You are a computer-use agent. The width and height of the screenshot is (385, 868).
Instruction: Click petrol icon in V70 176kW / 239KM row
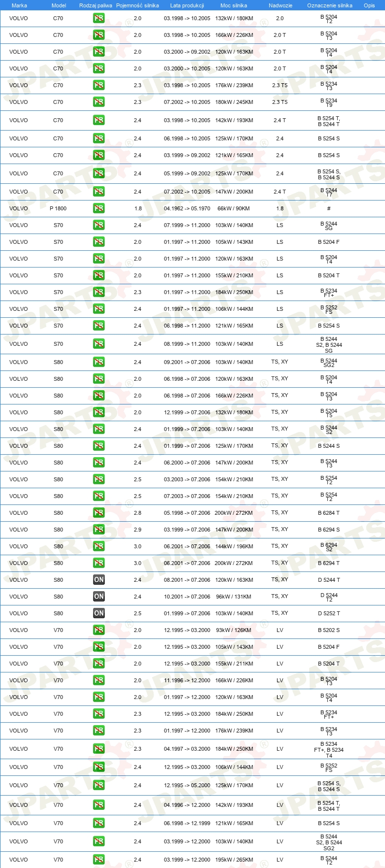pyautogui.click(x=99, y=731)
